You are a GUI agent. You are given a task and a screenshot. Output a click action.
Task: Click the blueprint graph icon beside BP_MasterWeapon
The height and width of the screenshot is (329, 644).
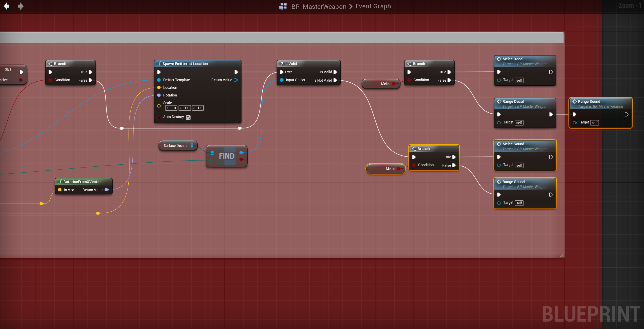pyautogui.click(x=282, y=6)
